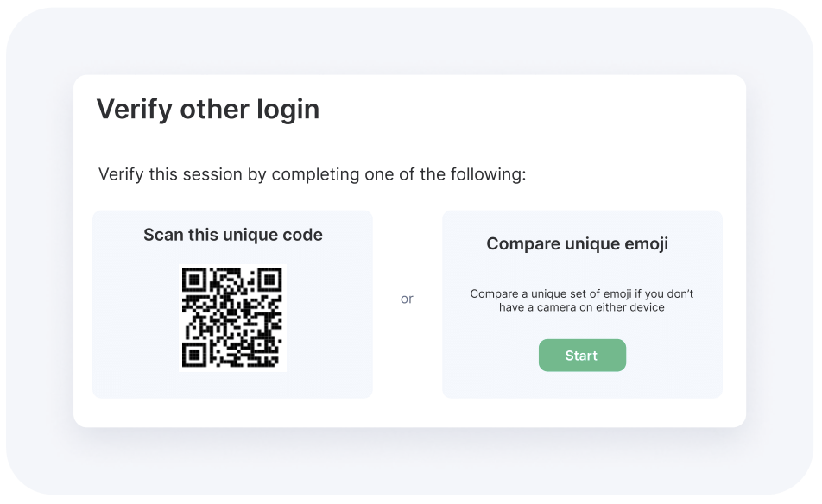Viewport: 822px width, 504px height.
Task: Click the green Start button
Action: point(582,356)
